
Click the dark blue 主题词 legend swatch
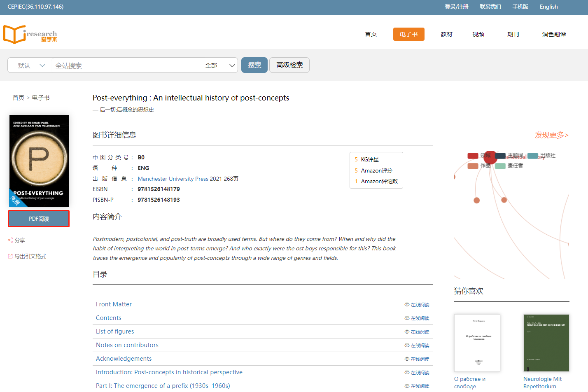coord(500,156)
